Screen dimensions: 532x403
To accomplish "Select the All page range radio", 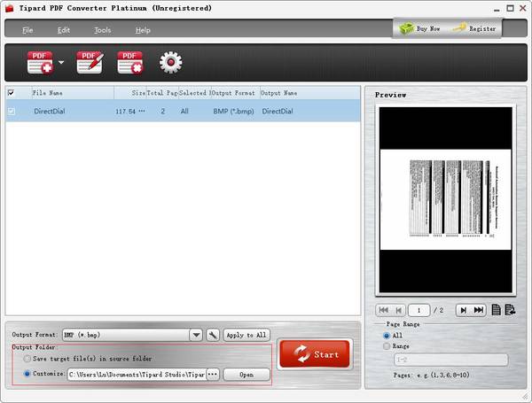I will pyautogui.click(x=386, y=335).
